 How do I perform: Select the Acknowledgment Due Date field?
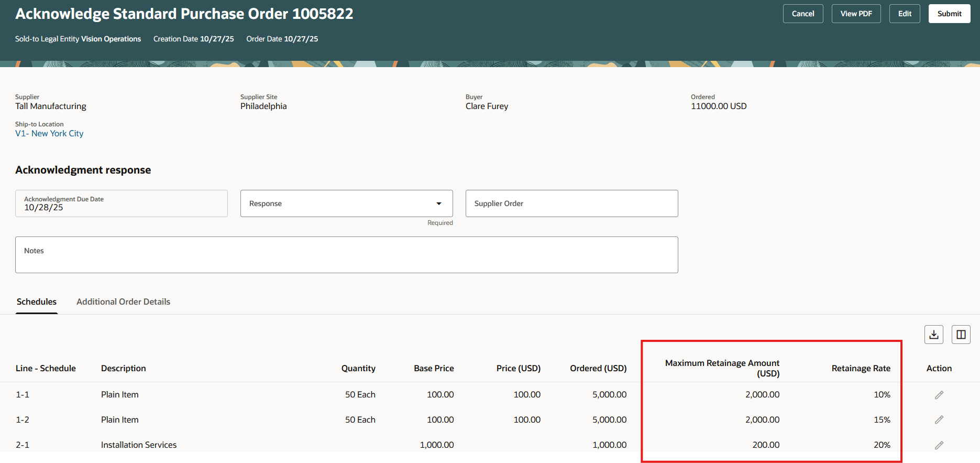pyautogui.click(x=122, y=203)
